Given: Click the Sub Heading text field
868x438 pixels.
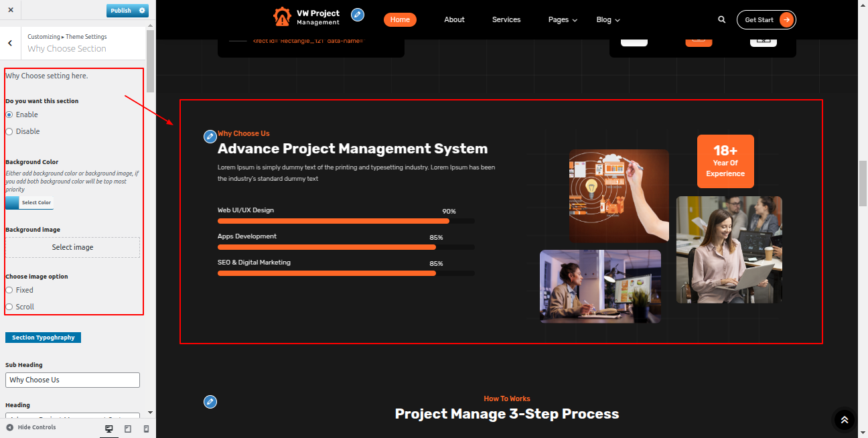Looking at the screenshot, I should pos(72,380).
